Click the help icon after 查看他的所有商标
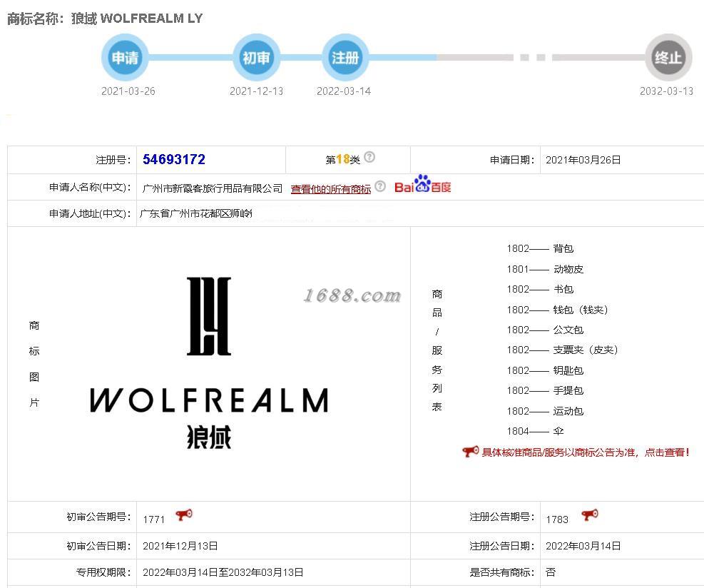Viewport: 704px width, 588px height. point(380,186)
